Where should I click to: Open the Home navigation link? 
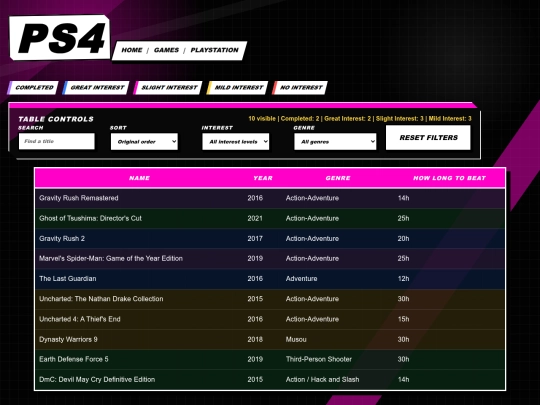(x=132, y=50)
